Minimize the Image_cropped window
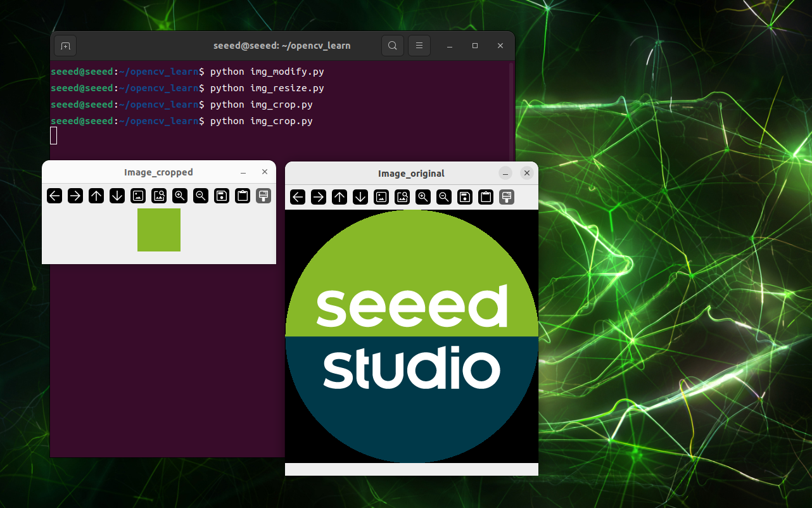The image size is (812, 508). [243, 172]
